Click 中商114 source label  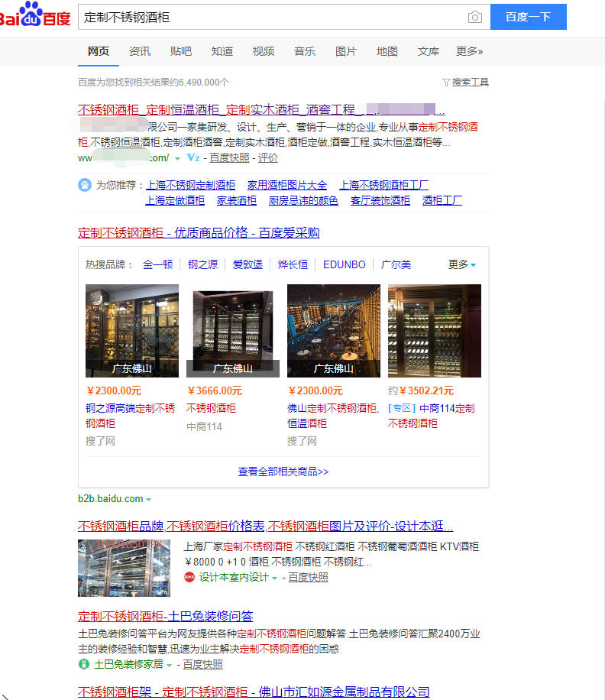point(204,426)
